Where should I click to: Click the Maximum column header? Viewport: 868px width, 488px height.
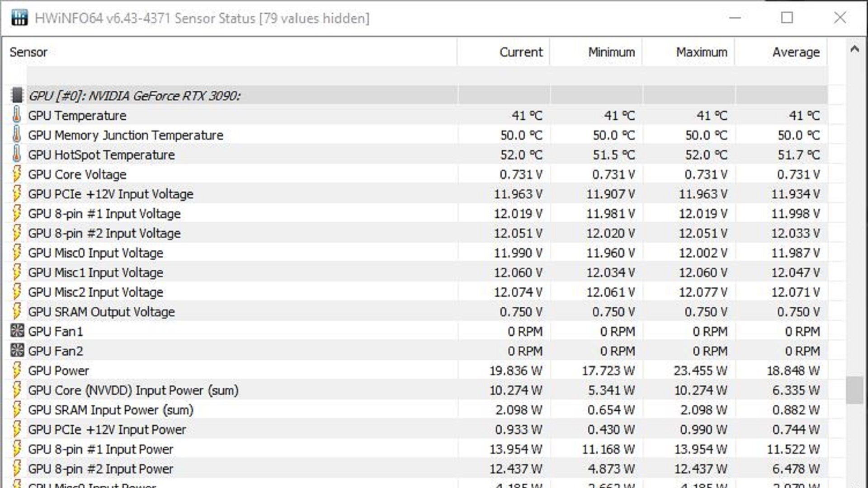(702, 52)
